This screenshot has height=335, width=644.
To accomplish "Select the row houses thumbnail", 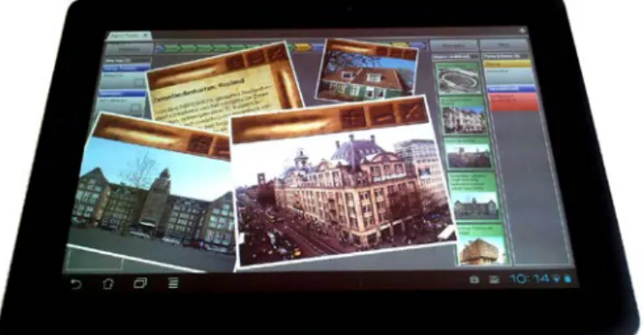I will (x=464, y=115).
